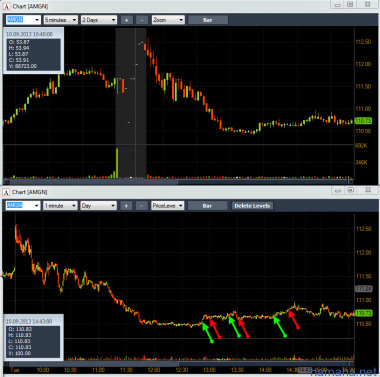
Task: Minimize the bottom chart window
Action: point(338,190)
